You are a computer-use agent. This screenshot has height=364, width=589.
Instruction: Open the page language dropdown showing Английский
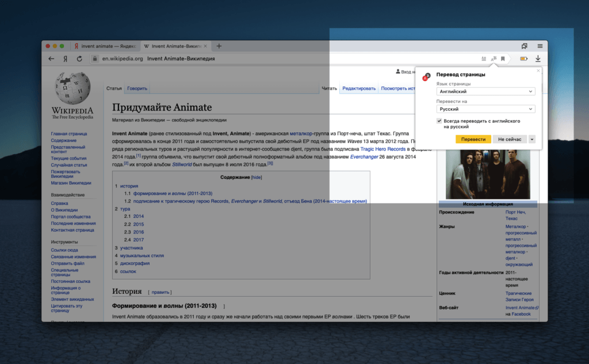click(485, 91)
